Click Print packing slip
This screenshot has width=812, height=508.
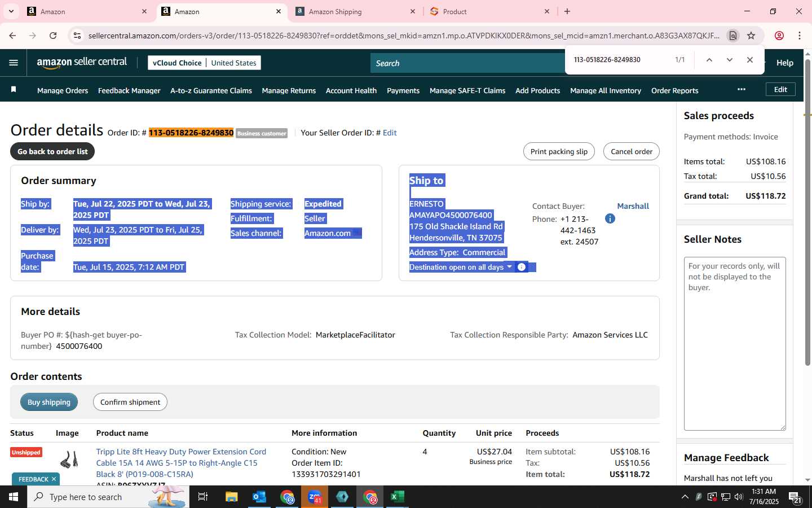pos(559,151)
